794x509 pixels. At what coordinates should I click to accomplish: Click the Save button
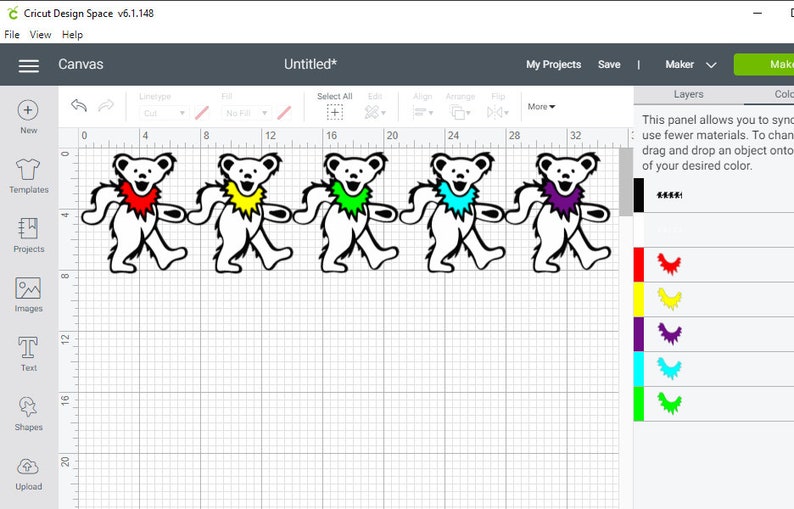click(x=609, y=64)
